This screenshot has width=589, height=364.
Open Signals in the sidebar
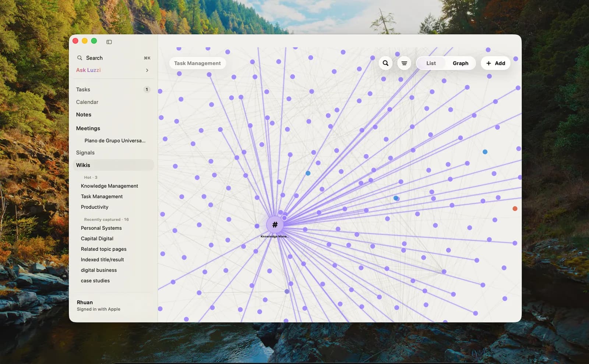click(x=85, y=153)
